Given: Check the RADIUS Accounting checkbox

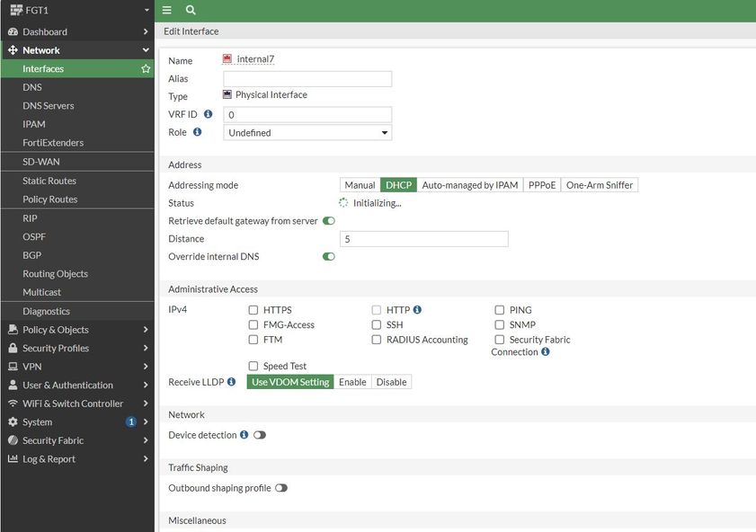Looking at the screenshot, I should [376, 340].
